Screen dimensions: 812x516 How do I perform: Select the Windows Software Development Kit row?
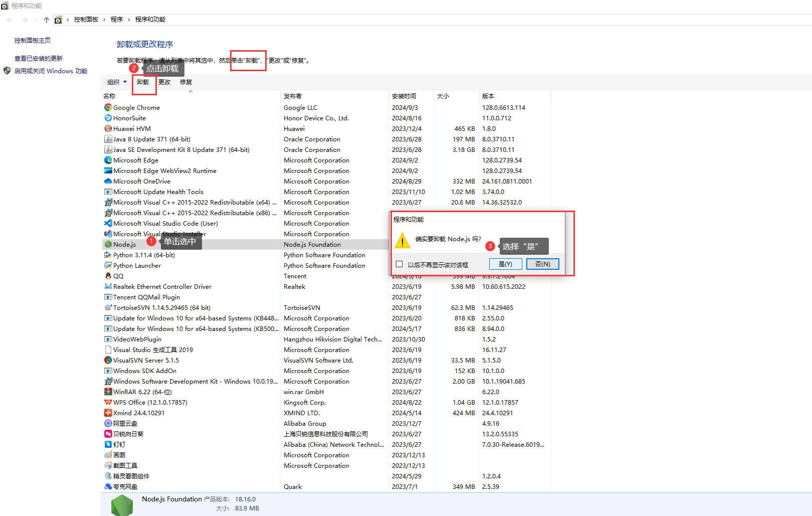[x=326, y=381]
